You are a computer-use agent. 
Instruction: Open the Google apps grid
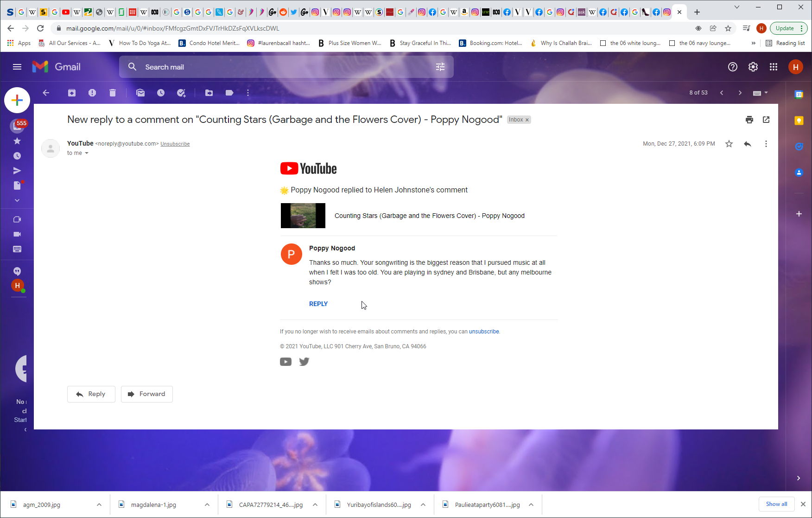[x=774, y=67]
